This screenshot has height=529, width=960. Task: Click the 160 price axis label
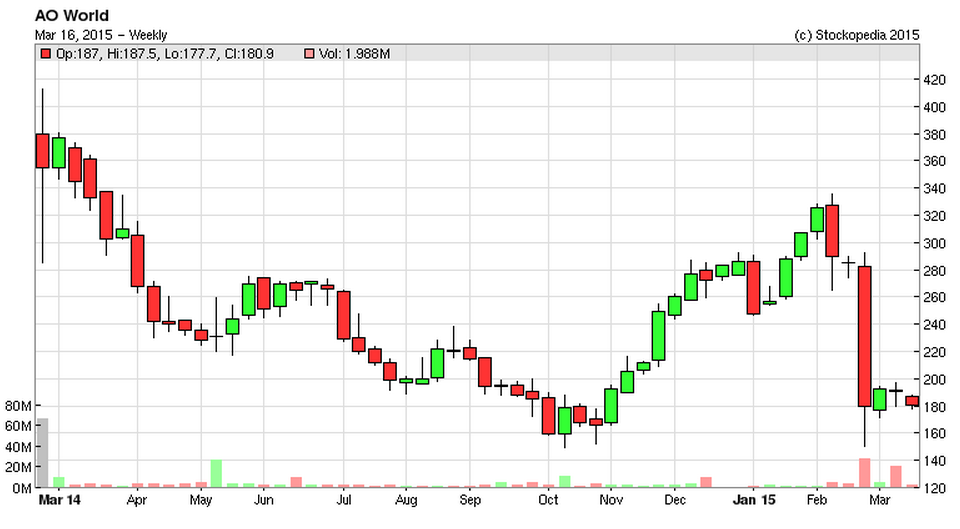[934, 433]
